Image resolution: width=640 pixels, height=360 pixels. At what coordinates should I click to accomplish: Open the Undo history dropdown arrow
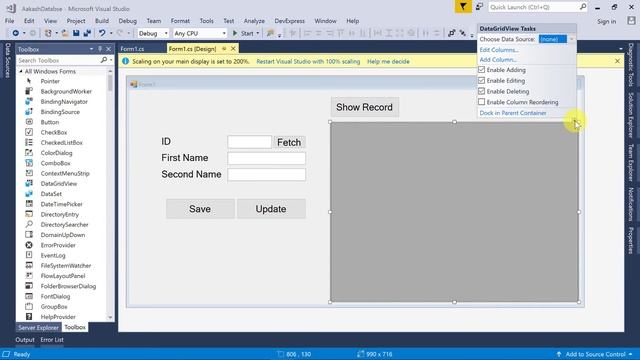pos(111,33)
